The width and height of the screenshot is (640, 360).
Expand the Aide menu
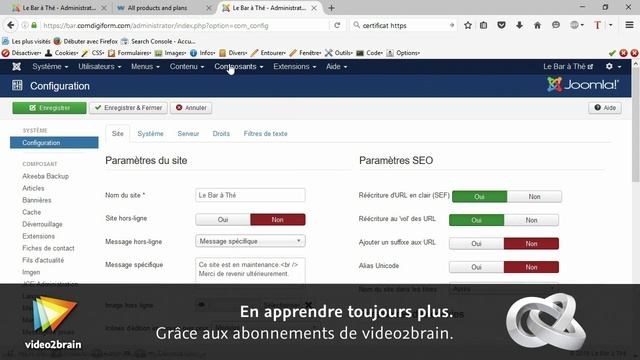pyautogui.click(x=337, y=67)
